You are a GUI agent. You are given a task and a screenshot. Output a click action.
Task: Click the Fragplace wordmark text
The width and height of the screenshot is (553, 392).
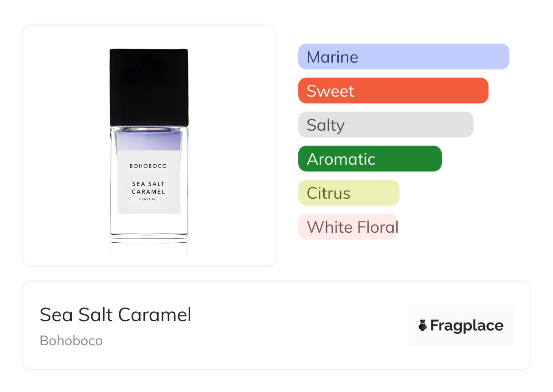467,325
